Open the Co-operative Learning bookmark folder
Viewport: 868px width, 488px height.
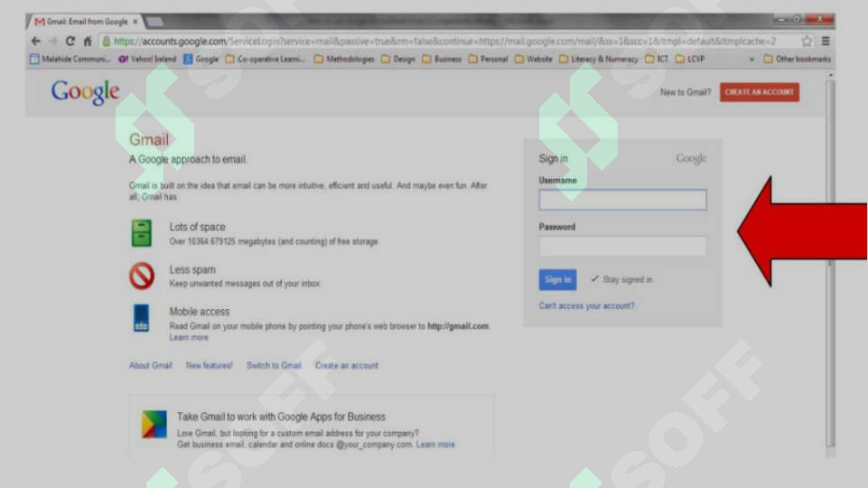pos(266,59)
